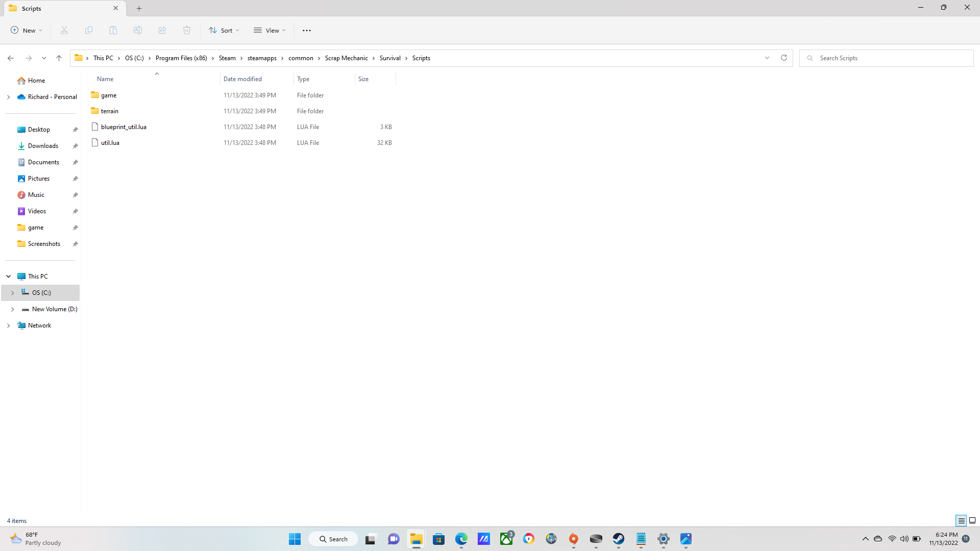Image resolution: width=980 pixels, height=551 pixels.
Task: Open the See more ellipsis menu
Action: tap(307, 30)
